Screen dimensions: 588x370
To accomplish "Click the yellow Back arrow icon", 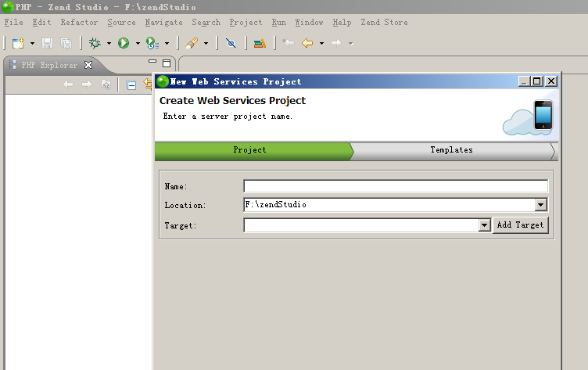I will click(307, 43).
